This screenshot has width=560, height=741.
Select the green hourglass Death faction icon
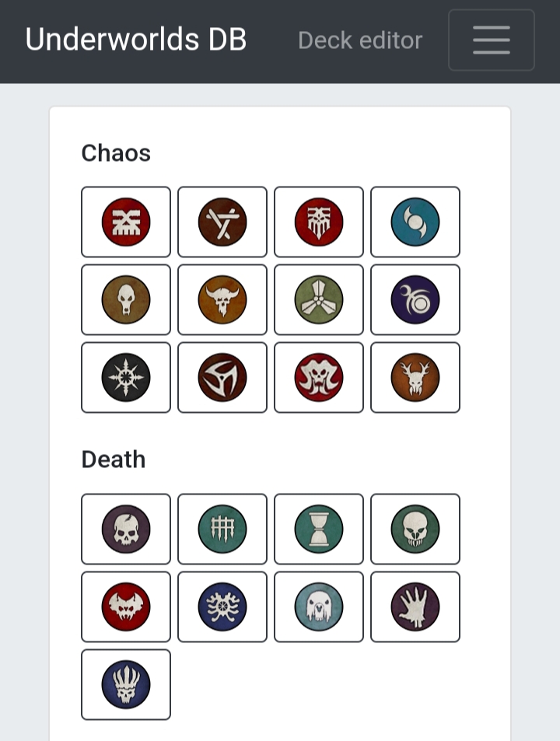tap(319, 529)
